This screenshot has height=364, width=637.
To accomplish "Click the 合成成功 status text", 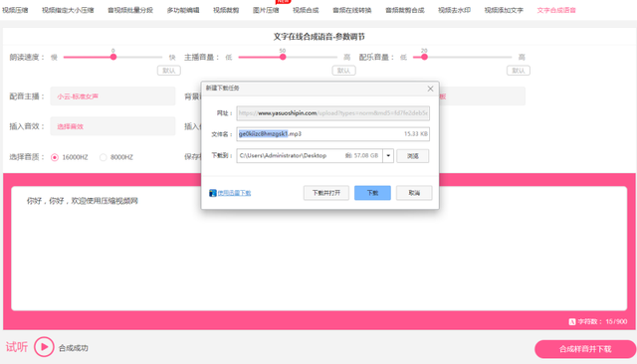I will point(73,348).
